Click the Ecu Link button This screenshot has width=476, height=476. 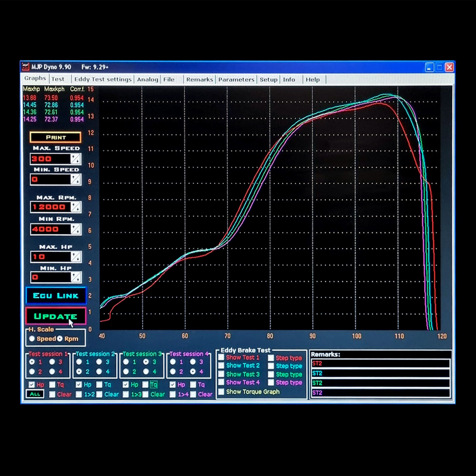coord(56,296)
